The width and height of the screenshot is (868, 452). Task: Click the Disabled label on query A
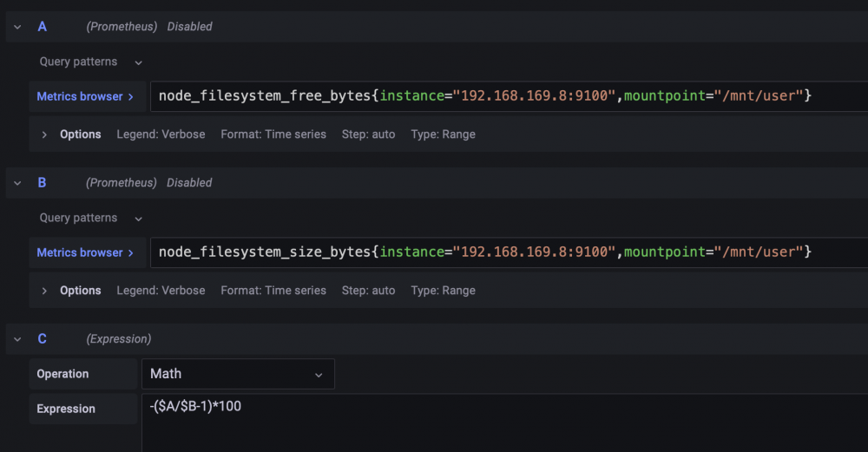(x=190, y=27)
